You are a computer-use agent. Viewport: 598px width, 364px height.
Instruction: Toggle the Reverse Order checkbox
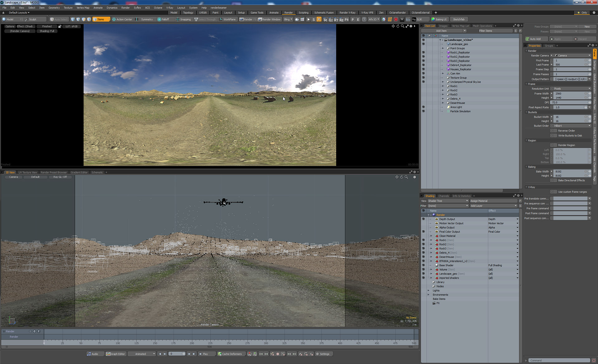[x=553, y=131]
